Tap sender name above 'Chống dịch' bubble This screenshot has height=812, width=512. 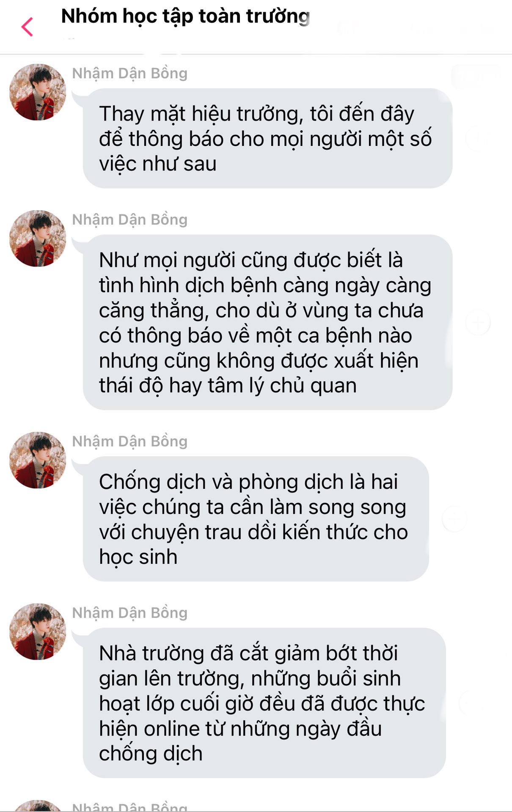[x=130, y=442]
